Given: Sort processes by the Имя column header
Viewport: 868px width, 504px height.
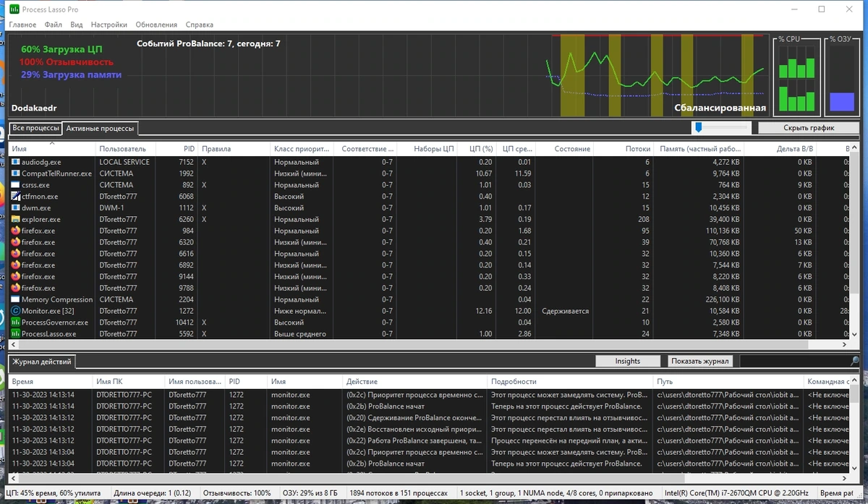Looking at the screenshot, I should 52,149.
